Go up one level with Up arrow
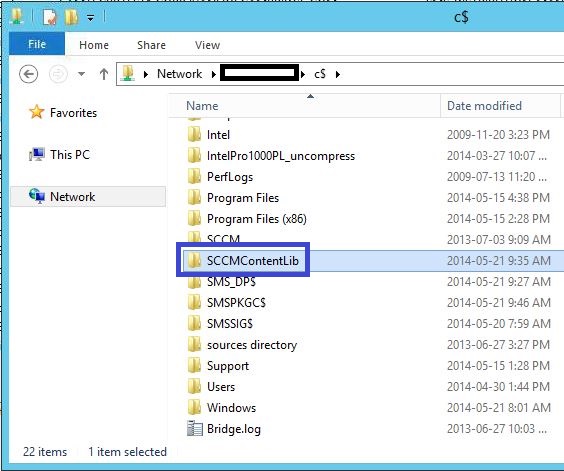Image resolution: width=564 pixels, height=471 pixels. point(104,74)
